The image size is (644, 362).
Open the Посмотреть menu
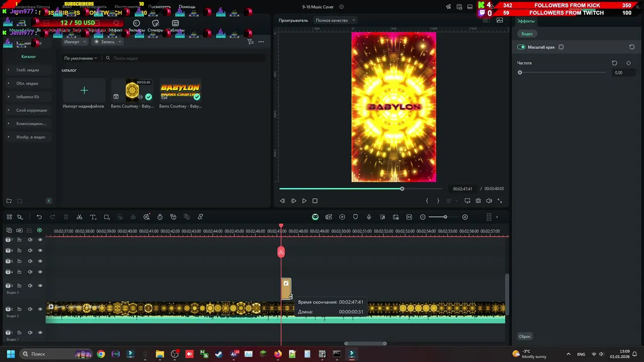pyautogui.click(x=159, y=7)
